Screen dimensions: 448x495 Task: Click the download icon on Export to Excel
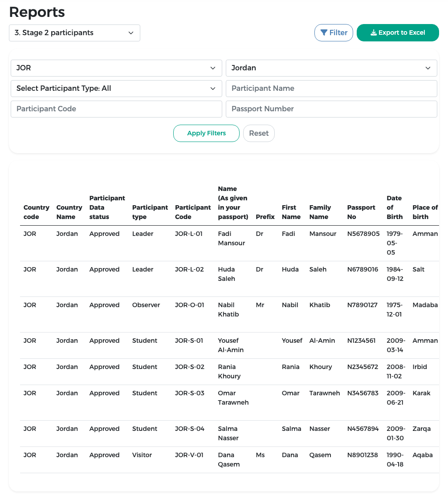point(374,32)
